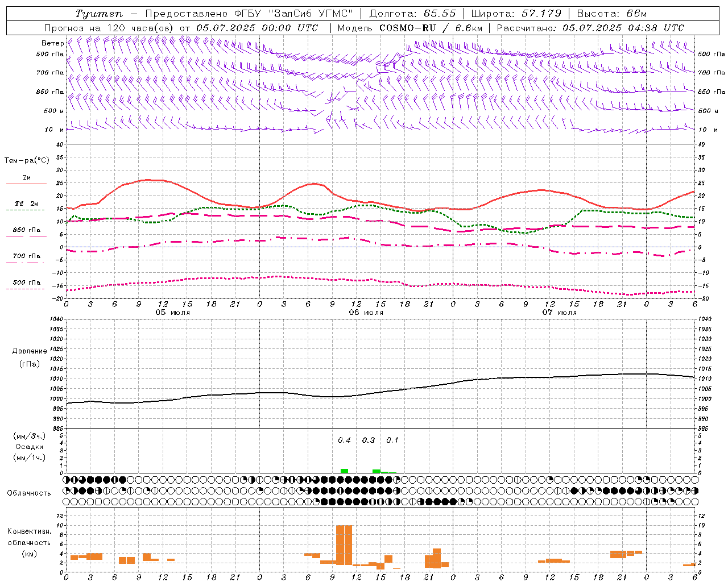Click the "Широта: 57.179" latitude value
728x582 pixels.
[516, 14]
